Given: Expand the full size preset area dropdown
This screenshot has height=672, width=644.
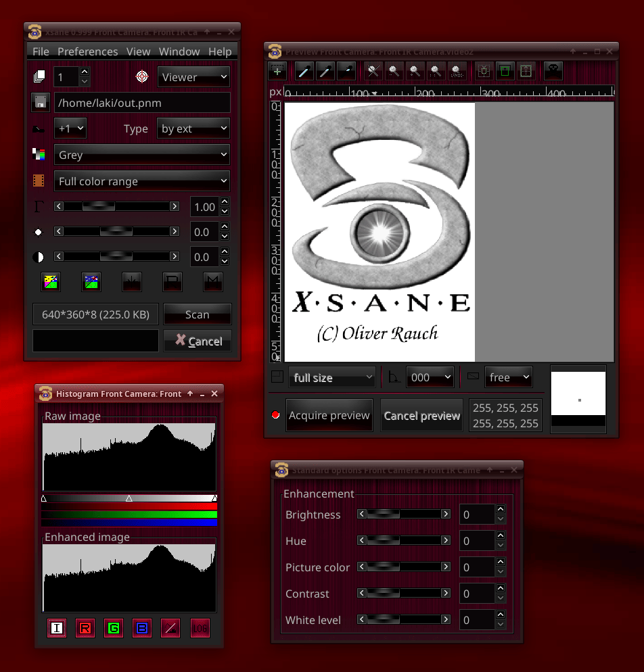Looking at the screenshot, I should 331,377.
